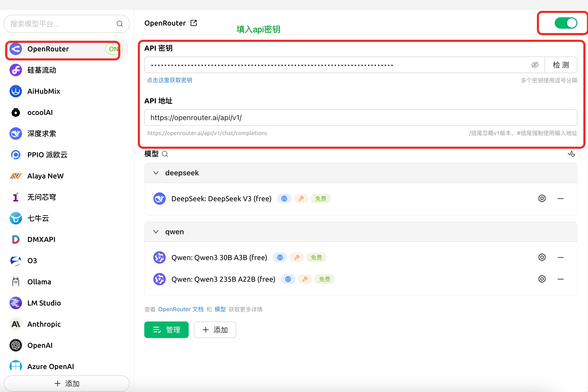Screen dimensions: 588x392
Task: Click 点击这里获取密钥 link
Action: [169, 80]
